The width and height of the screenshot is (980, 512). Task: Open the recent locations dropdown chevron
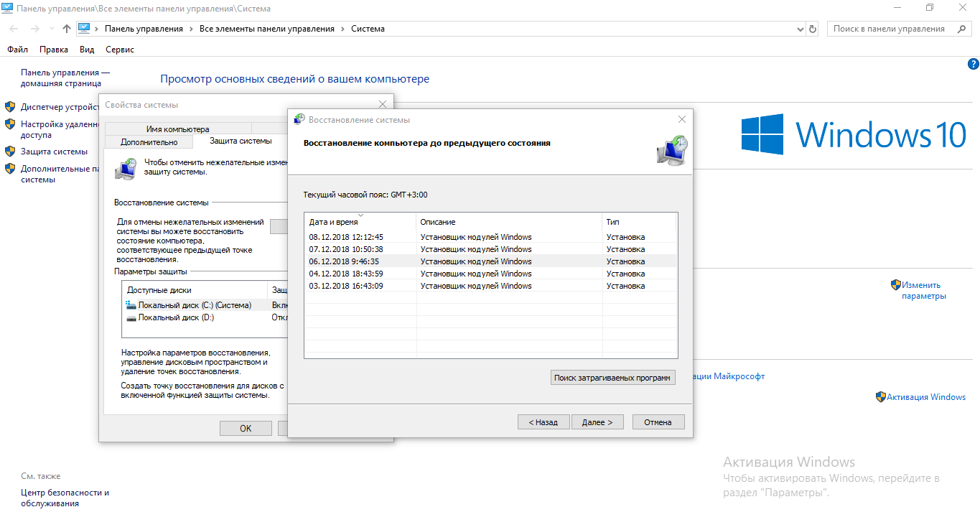(51, 29)
